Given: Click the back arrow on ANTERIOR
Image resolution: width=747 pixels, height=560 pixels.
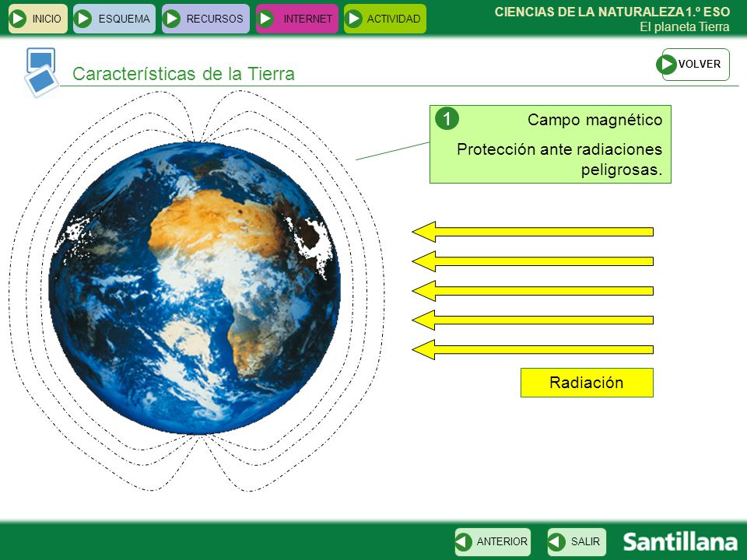Looking at the screenshot, I should point(464,542).
